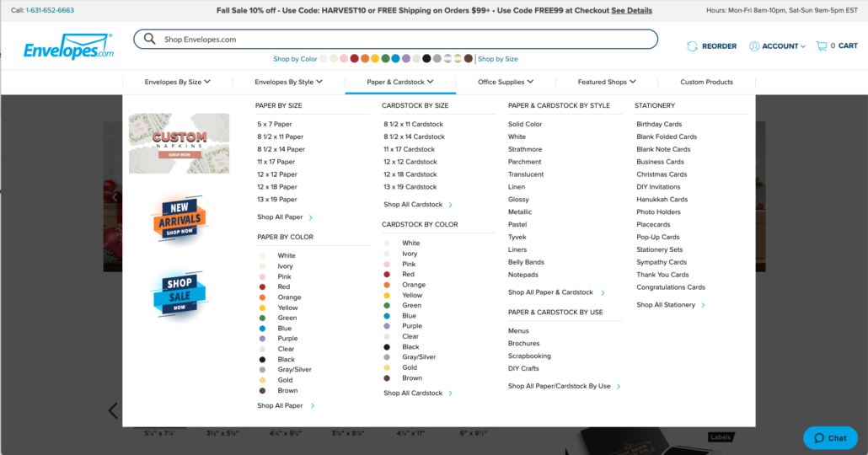Collapse the Paper & Cardstock menu
Screen dimensions: 868x455
pos(399,82)
